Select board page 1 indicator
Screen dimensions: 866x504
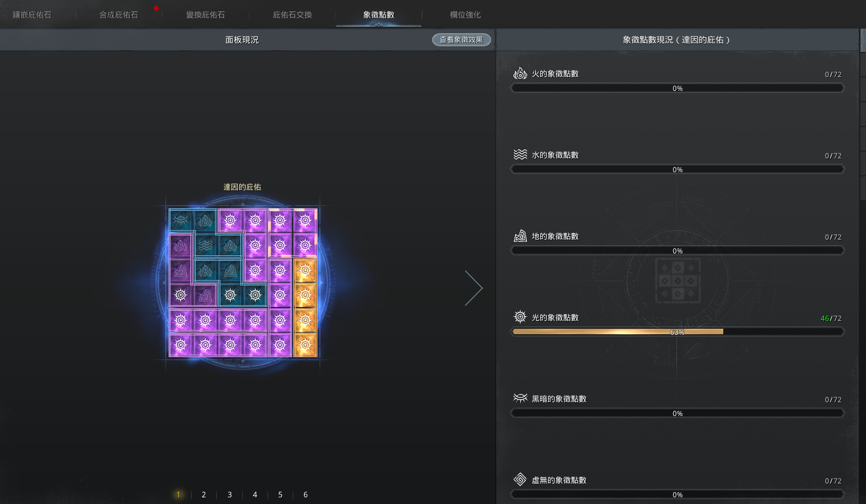[178, 494]
